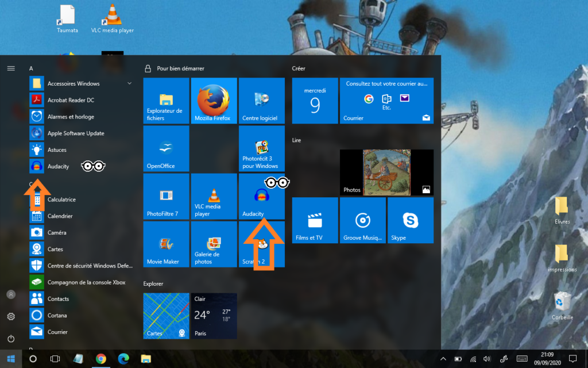Open the Astuces app
588x368 pixels.
(x=81, y=150)
